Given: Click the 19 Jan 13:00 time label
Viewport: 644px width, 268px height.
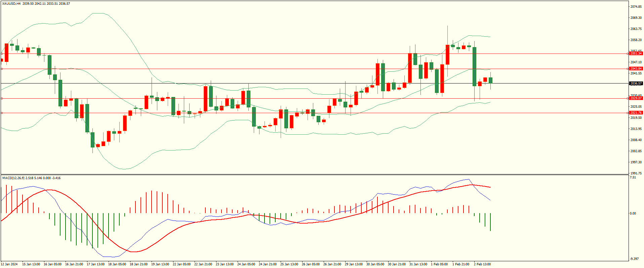Looking at the screenshot, I should 160,264.
